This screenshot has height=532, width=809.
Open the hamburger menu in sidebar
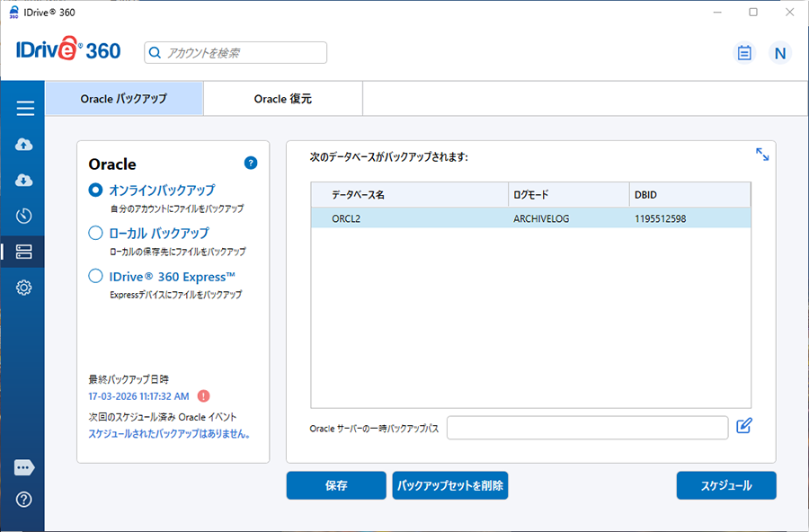(x=25, y=109)
